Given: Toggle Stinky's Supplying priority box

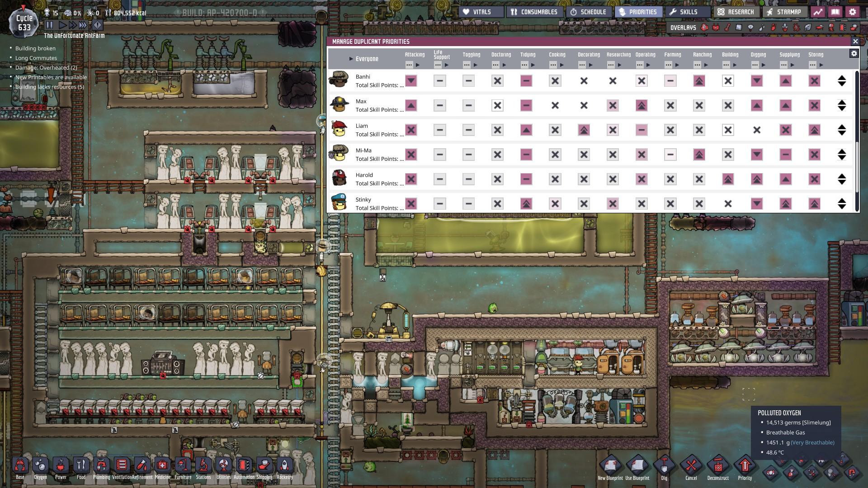Looking at the screenshot, I should 786,204.
